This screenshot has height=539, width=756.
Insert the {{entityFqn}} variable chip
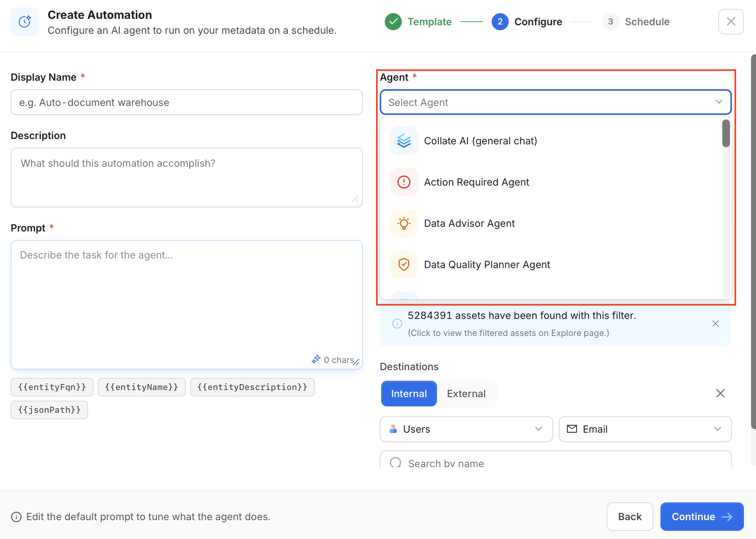tap(52, 387)
